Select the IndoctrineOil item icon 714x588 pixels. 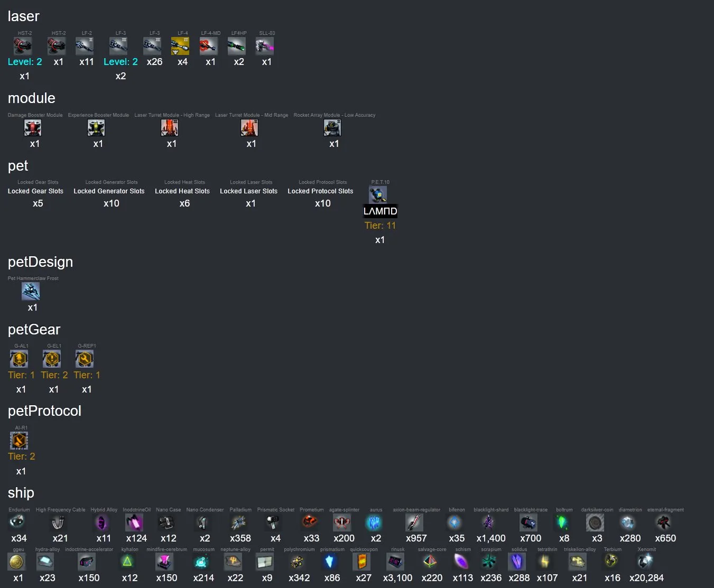tap(134, 522)
